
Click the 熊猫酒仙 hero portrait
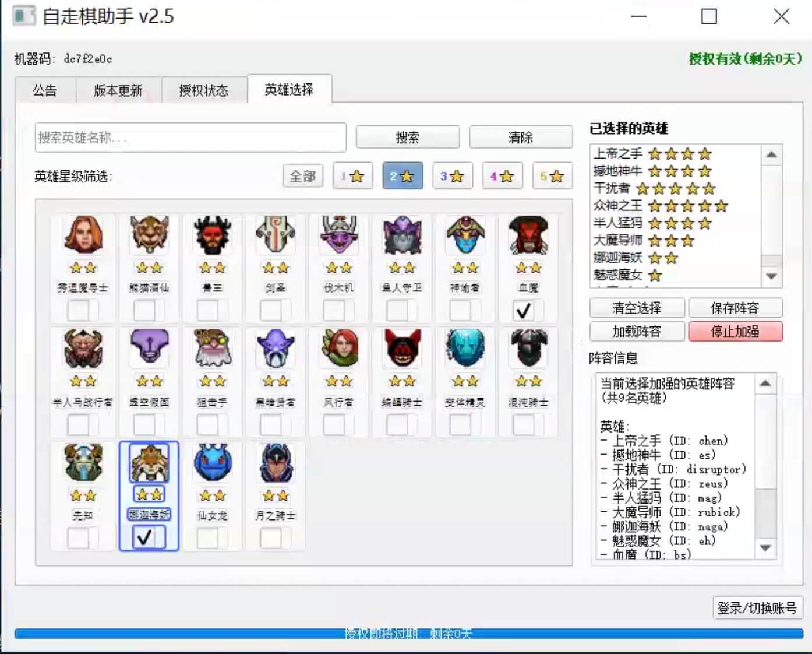click(x=149, y=235)
